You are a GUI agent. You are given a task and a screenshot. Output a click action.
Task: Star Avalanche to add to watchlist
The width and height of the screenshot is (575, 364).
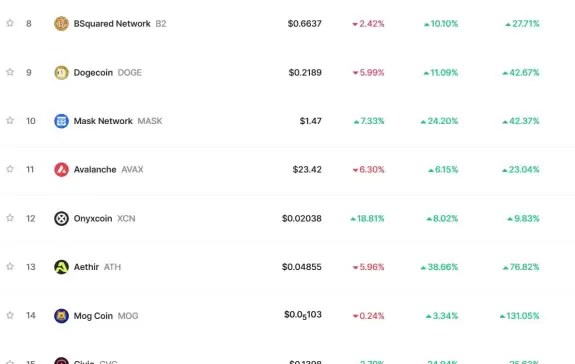[x=10, y=169]
